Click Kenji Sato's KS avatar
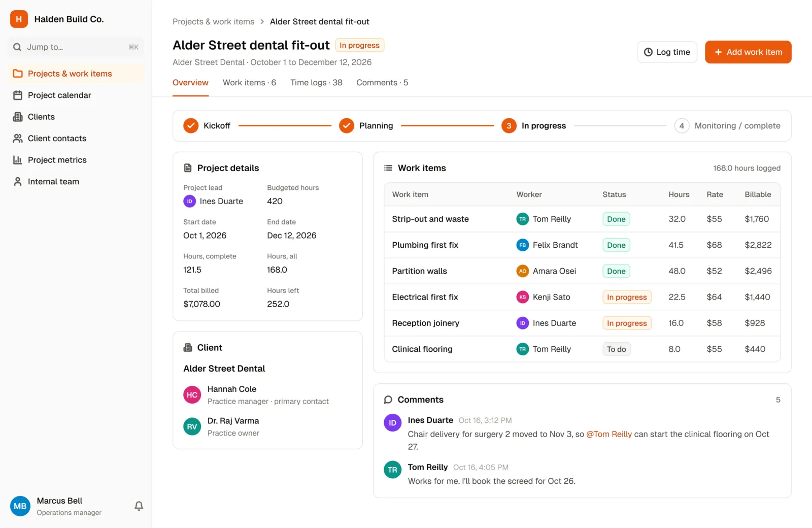The image size is (812, 528). [523, 297]
